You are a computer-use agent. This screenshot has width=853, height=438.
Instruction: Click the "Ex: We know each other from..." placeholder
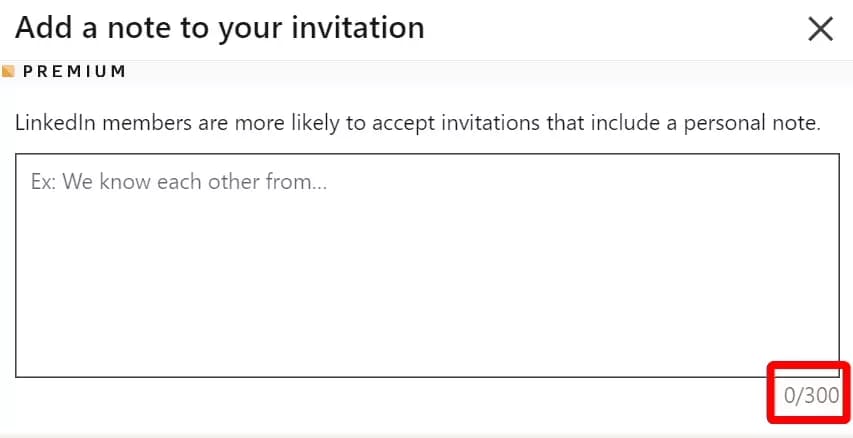pos(180,183)
